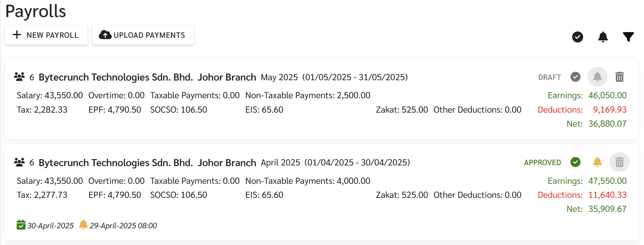
Task: Open the May 2025 payroll title
Action: [147, 77]
